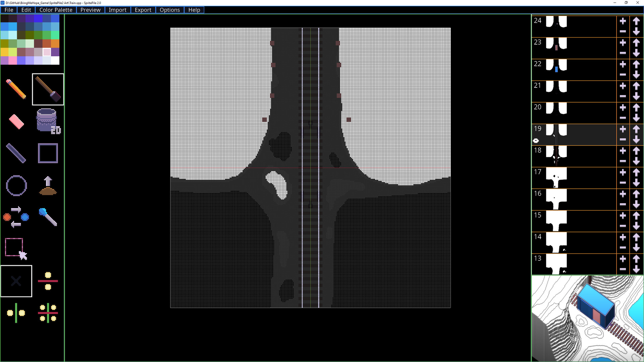The width and height of the screenshot is (644, 362).
Task: Select layer 17 thumbnail
Action: (x=556, y=178)
